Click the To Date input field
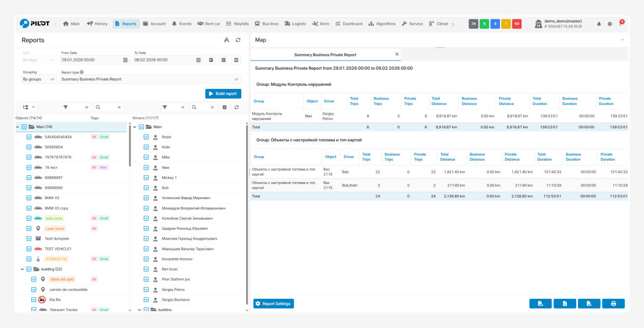 coord(163,60)
